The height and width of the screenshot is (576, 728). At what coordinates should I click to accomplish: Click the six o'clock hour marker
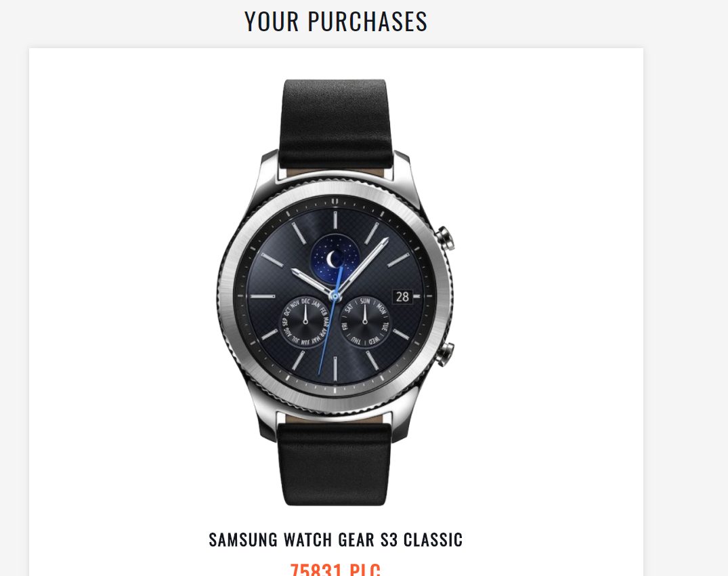click(x=335, y=369)
